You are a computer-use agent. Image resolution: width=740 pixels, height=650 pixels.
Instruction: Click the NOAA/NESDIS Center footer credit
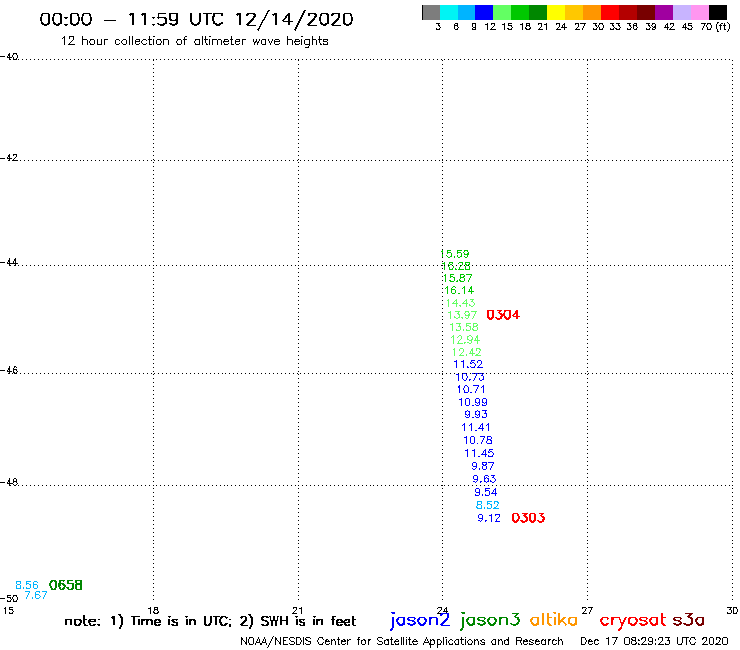402,642
